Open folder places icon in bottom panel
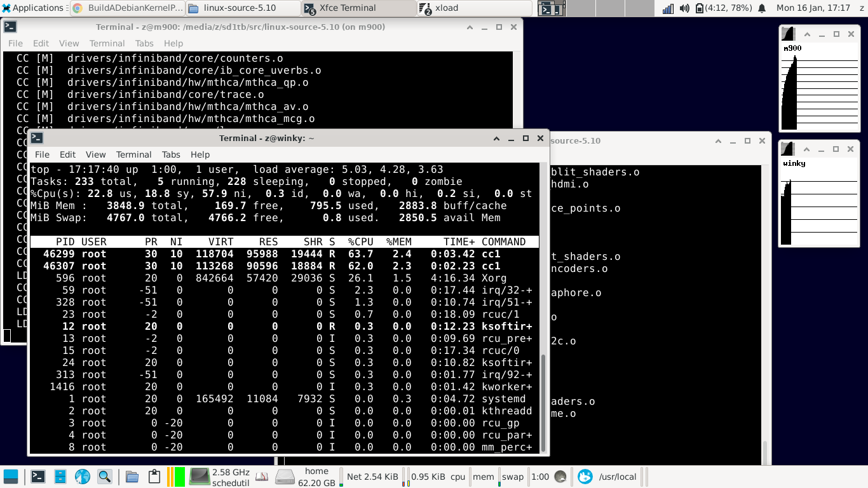 point(132,476)
